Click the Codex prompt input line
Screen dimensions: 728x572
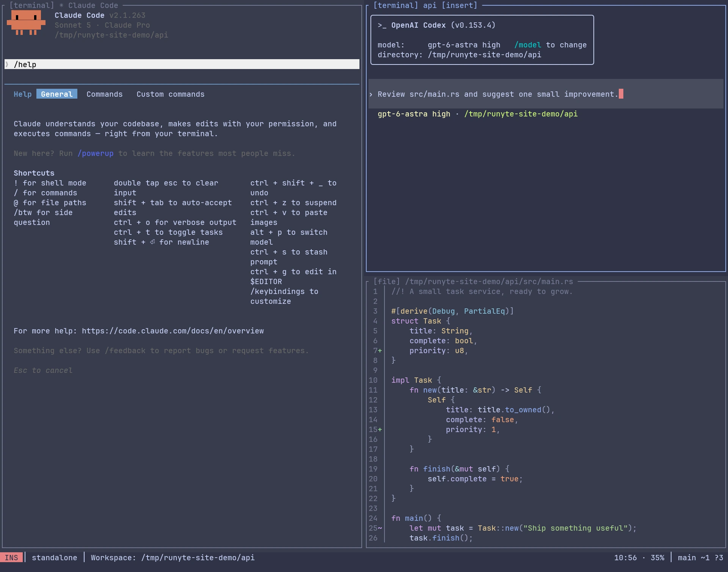click(546, 94)
